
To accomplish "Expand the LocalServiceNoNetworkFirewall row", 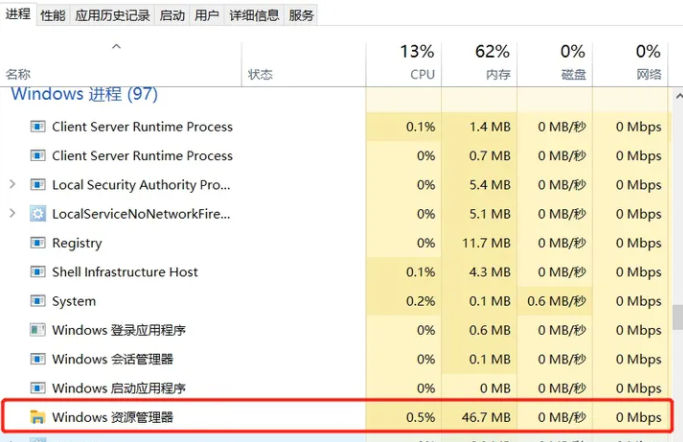I will pyautogui.click(x=13, y=214).
